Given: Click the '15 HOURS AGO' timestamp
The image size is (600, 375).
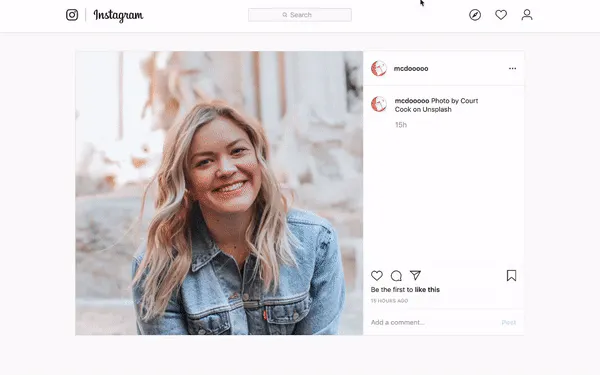Looking at the screenshot, I should [x=389, y=301].
